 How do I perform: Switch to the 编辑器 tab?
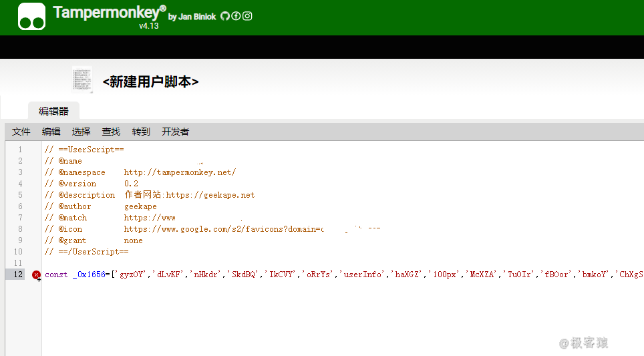pos(53,111)
